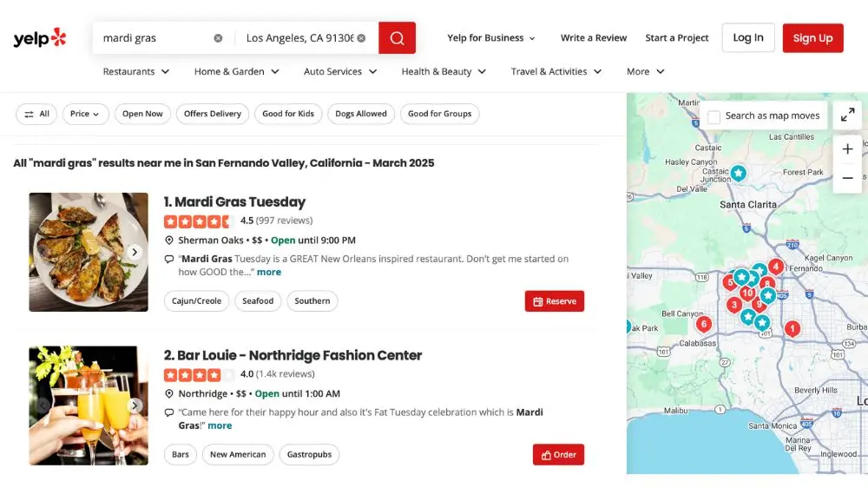Click the star pin near Castaic Junction

[x=738, y=174]
